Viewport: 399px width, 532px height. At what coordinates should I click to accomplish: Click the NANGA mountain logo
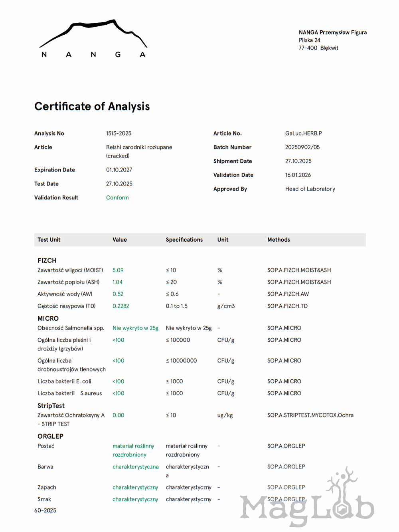(93, 39)
